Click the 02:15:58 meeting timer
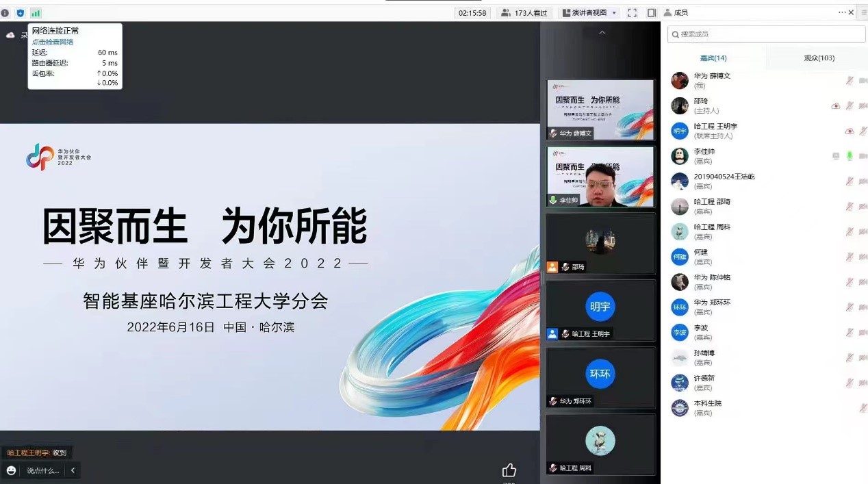 [x=472, y=13]
